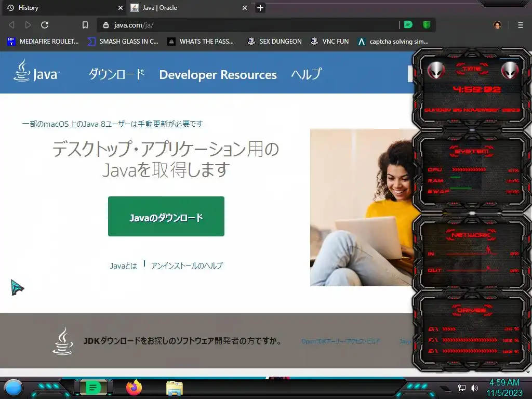Click the white Java cup icon in the footer
This screenshot has height=399, width=532.
pos(63,341)
